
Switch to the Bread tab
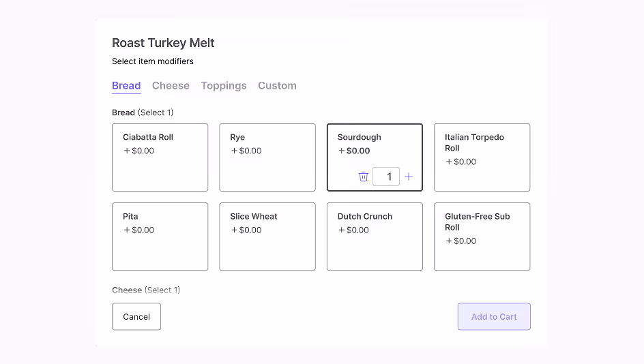(x=126, y=86)
